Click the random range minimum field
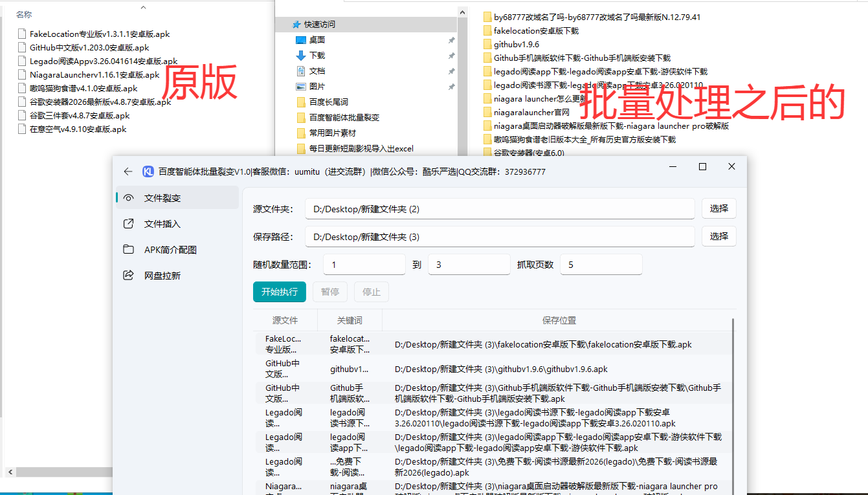Image resolution: width=868 pixels, height=495 pixels. 364,265
